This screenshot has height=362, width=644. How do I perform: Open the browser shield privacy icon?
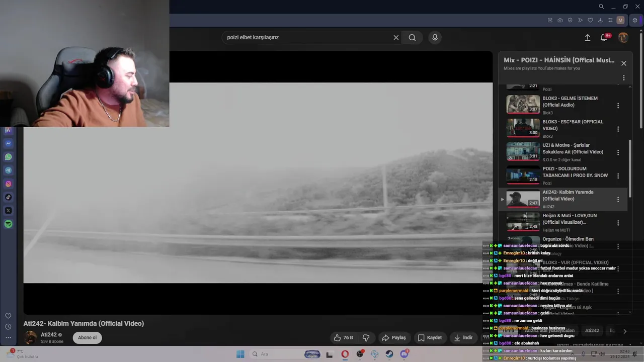tap(570, 20)
